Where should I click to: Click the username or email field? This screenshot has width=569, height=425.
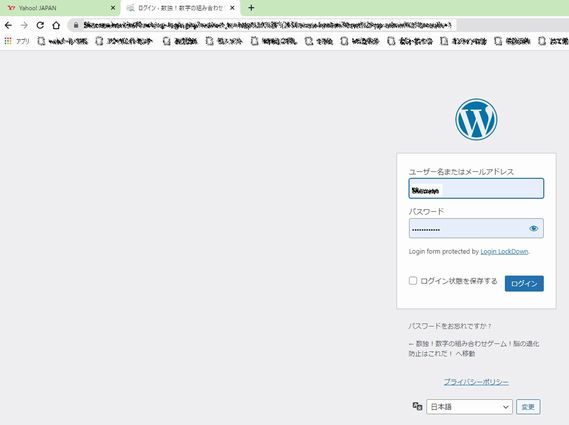[476, 188]
